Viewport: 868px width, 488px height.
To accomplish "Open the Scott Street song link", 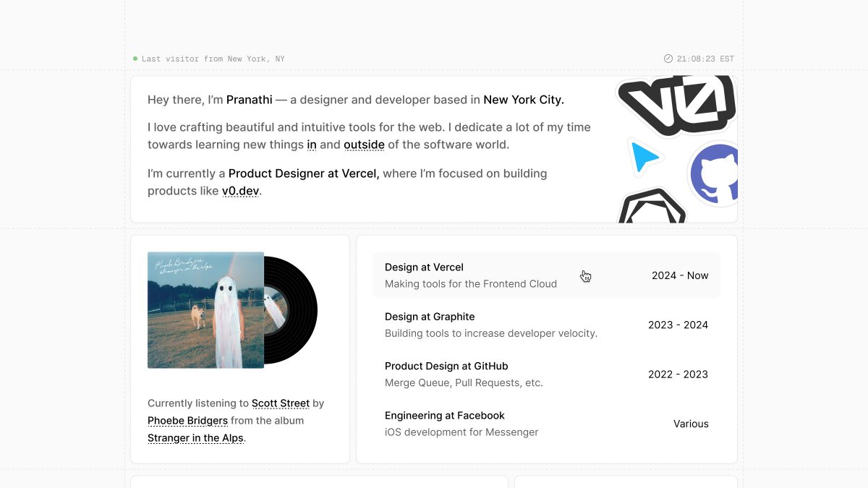I will (x=281, y=403).
